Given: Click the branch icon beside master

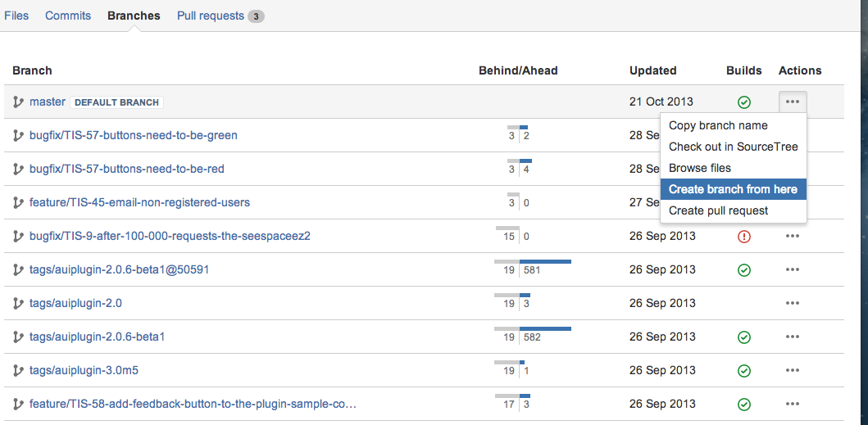Looking at the screenshot, I should click(x=18, y=102).
